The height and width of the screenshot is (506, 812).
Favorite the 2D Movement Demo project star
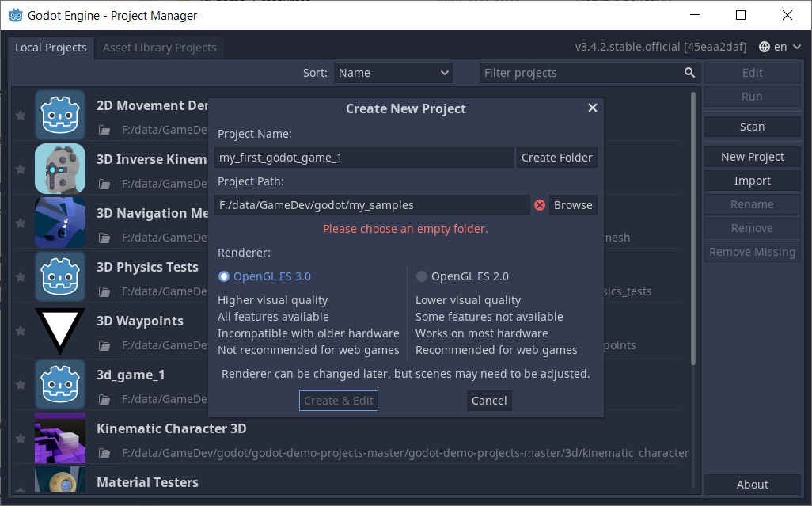pos(21,115)
